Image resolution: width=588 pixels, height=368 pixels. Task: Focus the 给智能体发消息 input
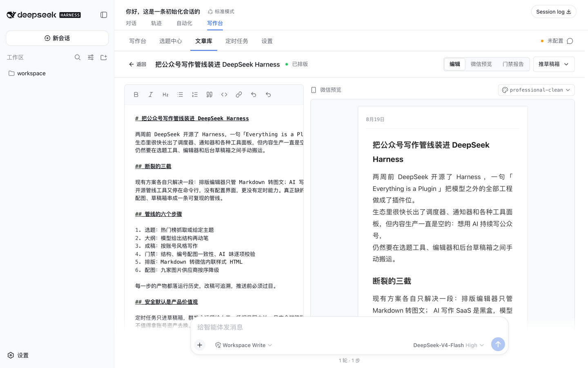point(349,327)
